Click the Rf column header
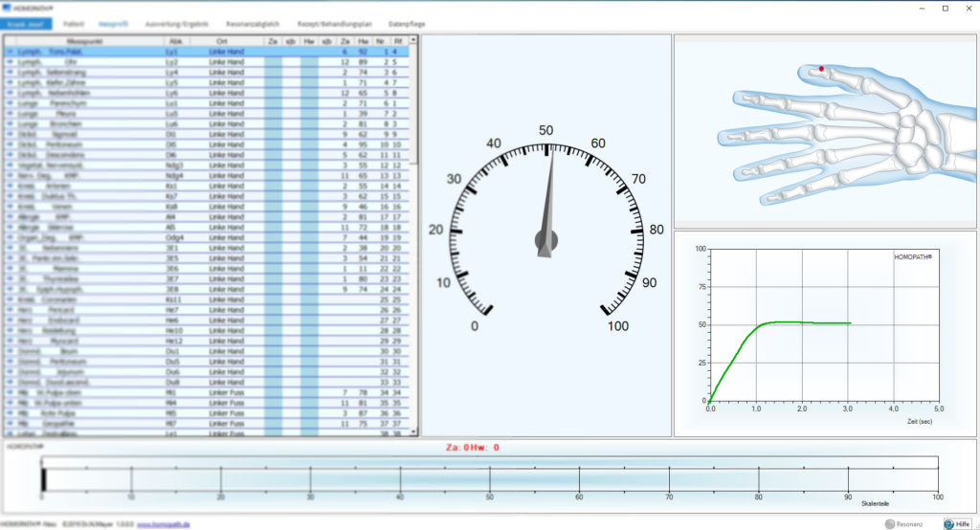This screenshot has height=530, width=980. tap(398, 41)
